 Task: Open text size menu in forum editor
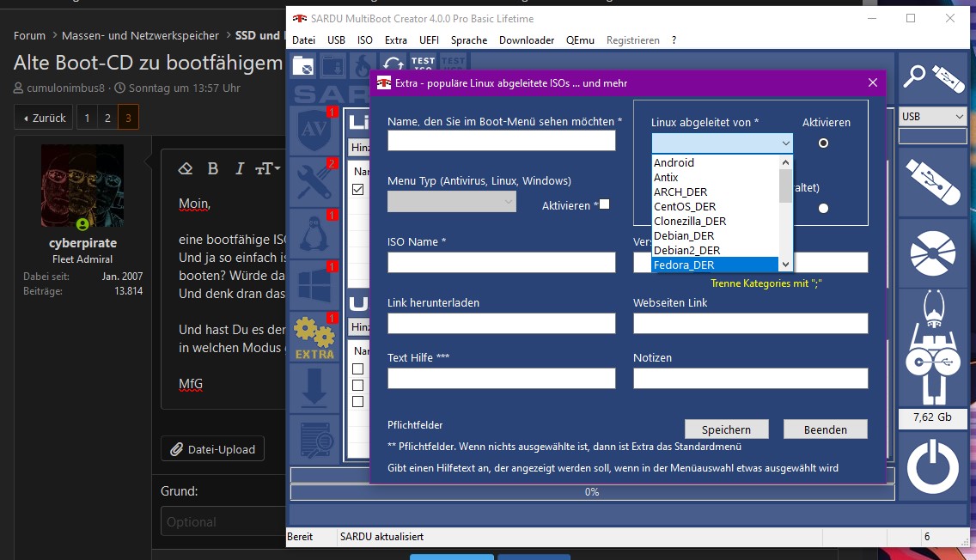268,168
